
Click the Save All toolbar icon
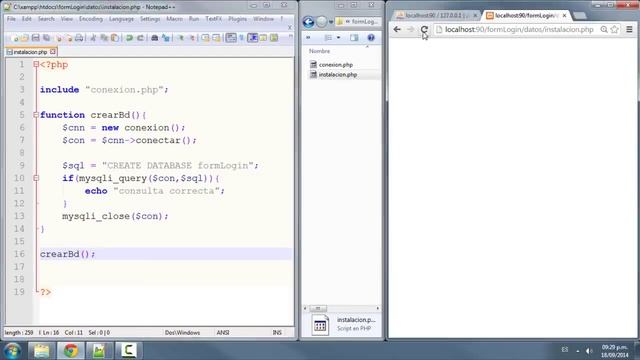coord(46,38)
